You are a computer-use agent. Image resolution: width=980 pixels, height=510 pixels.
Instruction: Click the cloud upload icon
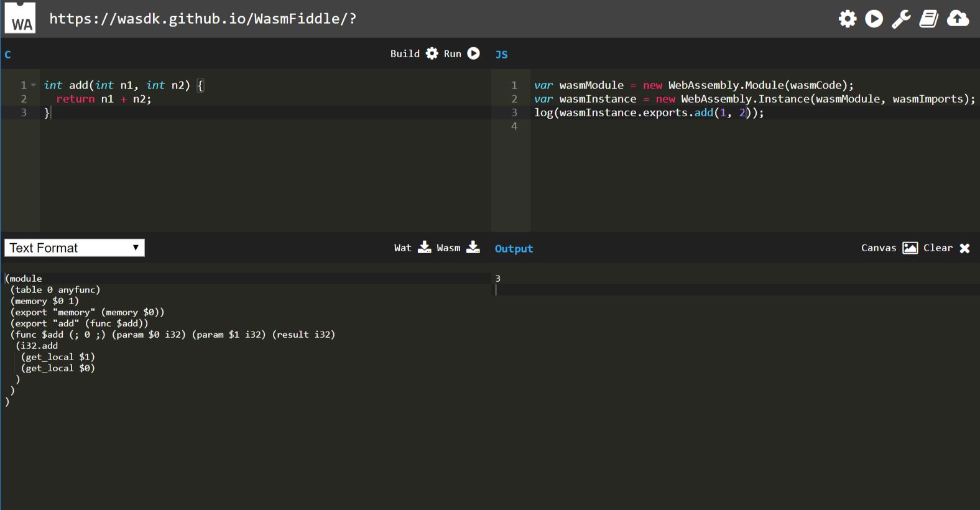coord(958,19)
